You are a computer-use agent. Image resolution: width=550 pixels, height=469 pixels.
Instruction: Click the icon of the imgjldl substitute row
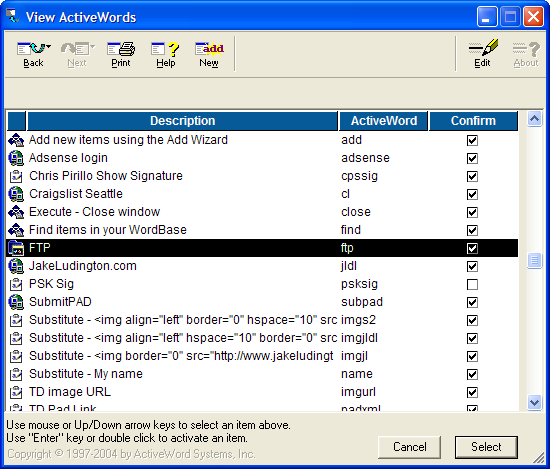click(x=16, y=338)
